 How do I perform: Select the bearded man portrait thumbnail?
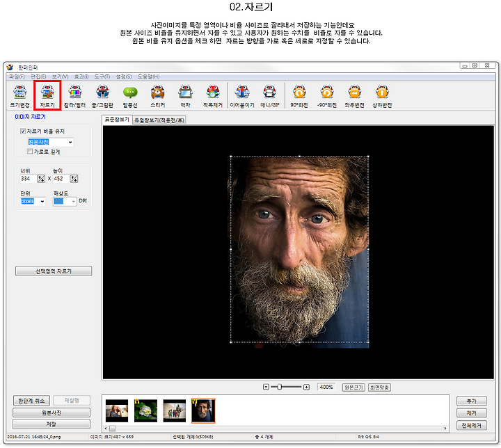(203, 410)
